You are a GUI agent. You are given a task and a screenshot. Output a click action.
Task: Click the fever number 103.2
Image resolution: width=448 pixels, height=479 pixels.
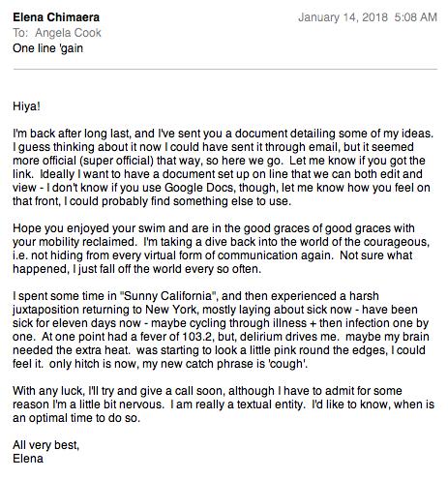(197, 337)
